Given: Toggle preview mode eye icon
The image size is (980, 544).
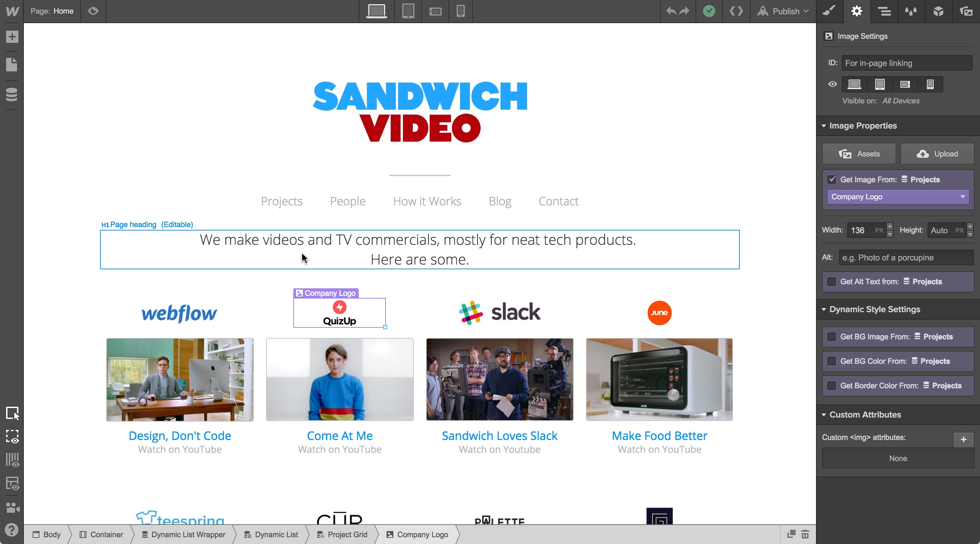Looking at the screenshot, I should [x=93, y=11].
